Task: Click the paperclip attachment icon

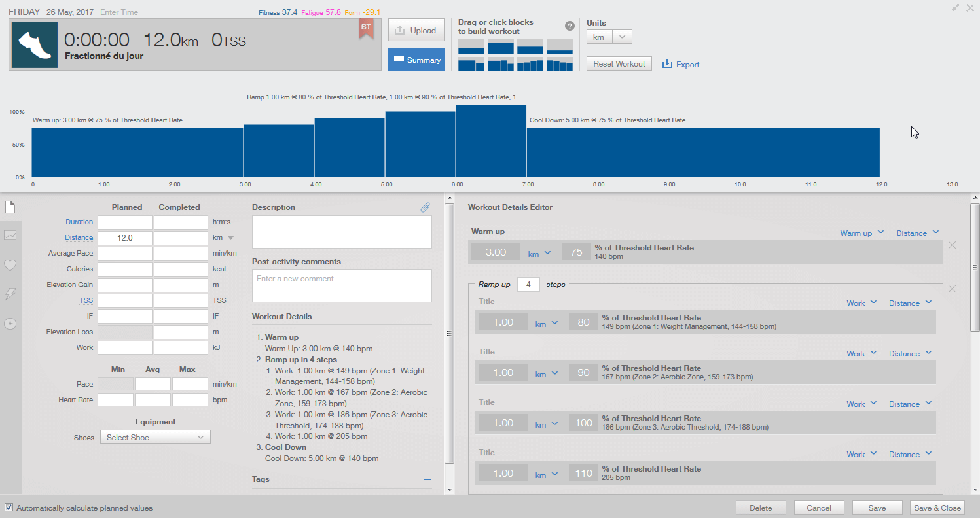Action: 425,207
